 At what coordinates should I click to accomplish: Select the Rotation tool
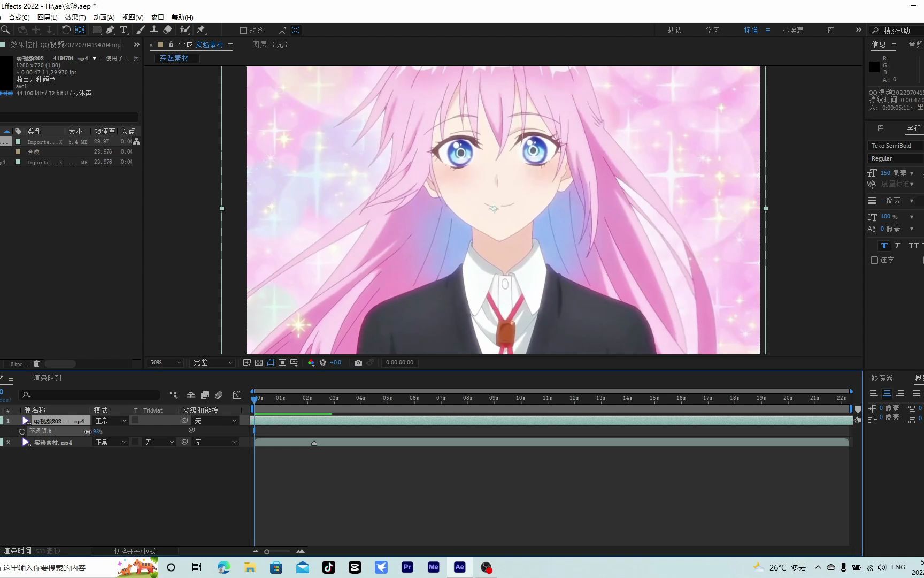[x=66, y=30]
